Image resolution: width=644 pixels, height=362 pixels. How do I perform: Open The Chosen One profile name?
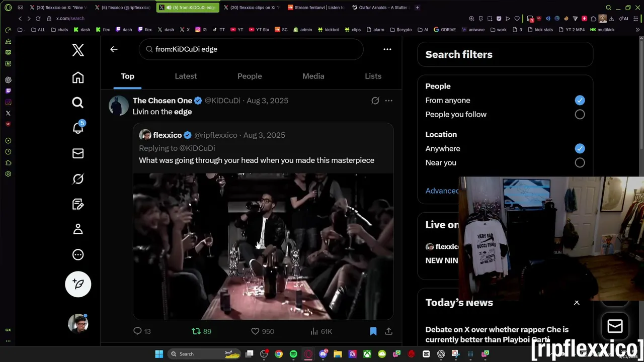162,101
